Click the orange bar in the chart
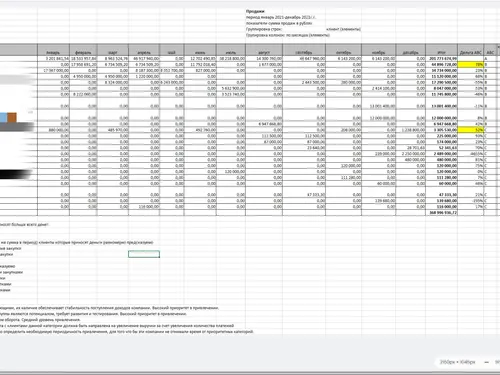 (x=12, y=117)
